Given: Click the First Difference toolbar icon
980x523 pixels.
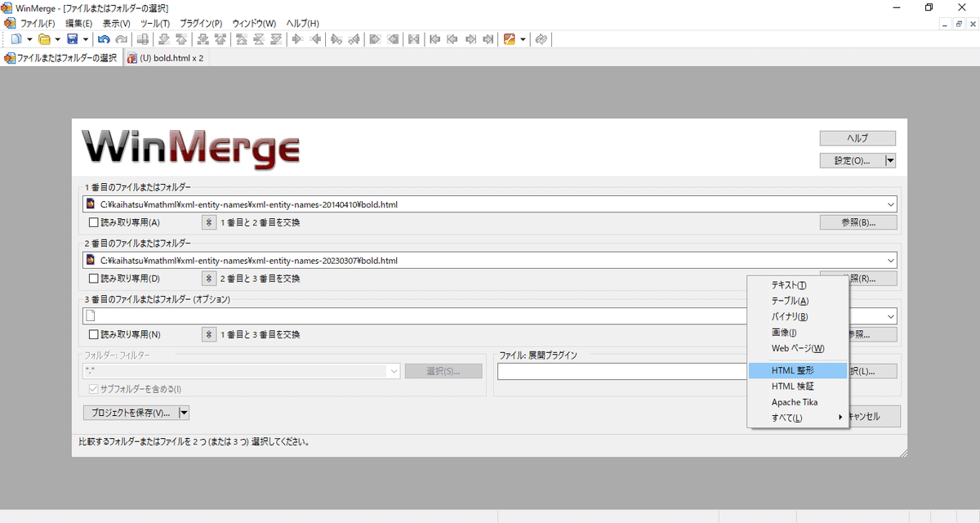Looking at the screenshot, I should coord(243,39).
